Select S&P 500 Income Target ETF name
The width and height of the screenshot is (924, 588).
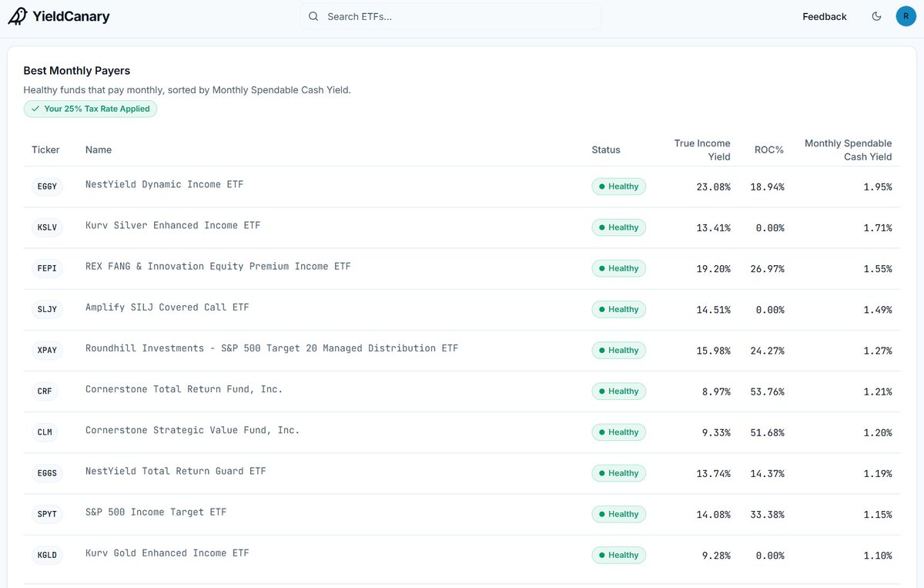pyautogui.click(x=156, y=512)
